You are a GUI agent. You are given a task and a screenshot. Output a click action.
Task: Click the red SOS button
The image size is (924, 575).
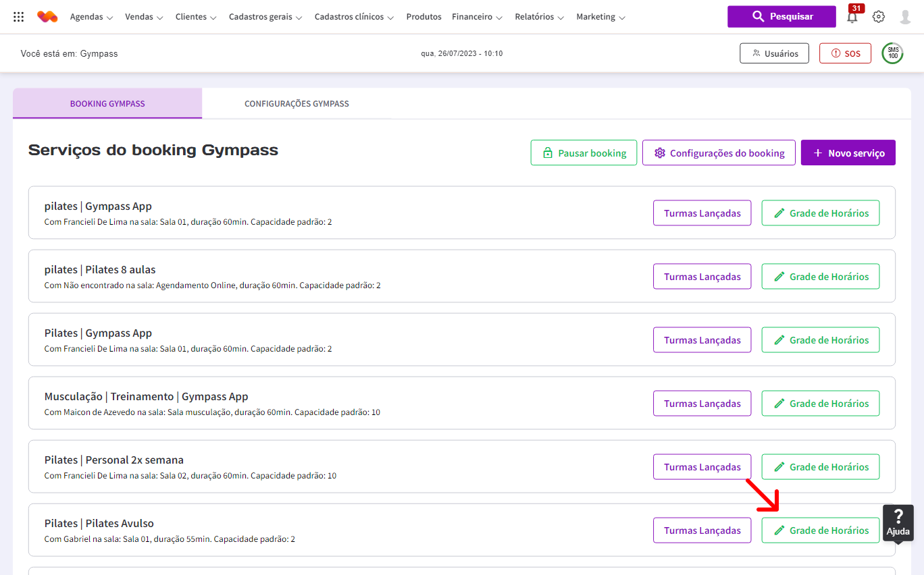pyautogui.click(x=845, y=53)
